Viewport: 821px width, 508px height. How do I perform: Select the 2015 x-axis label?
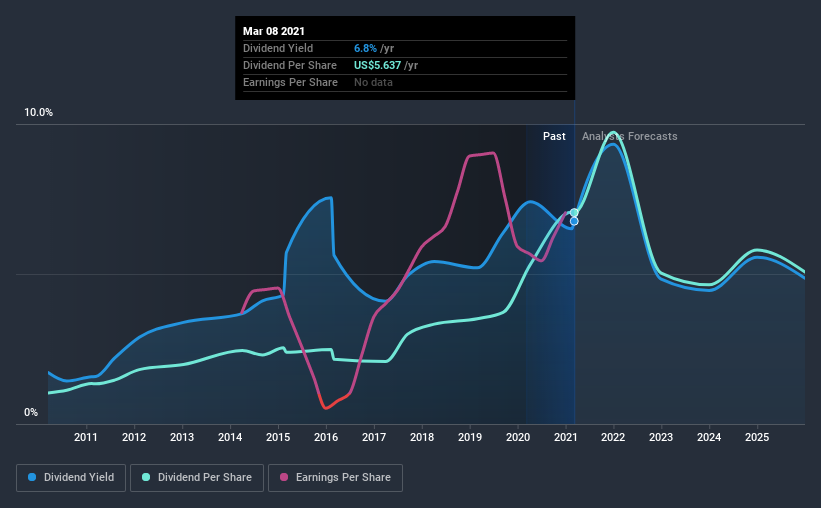point(278,437)
